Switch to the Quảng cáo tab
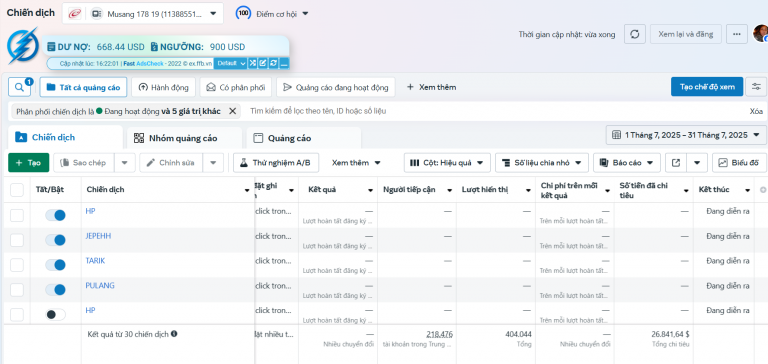 (304, 138)
